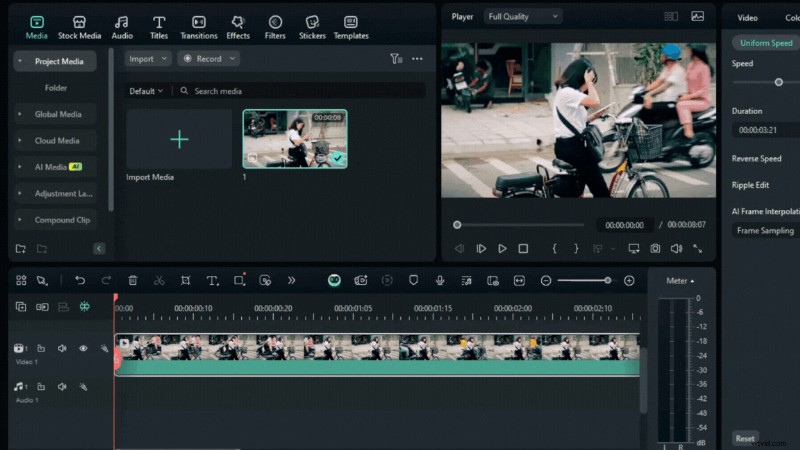Open the player snapshot image view icon
800x450 pixels.
point(697,16)
